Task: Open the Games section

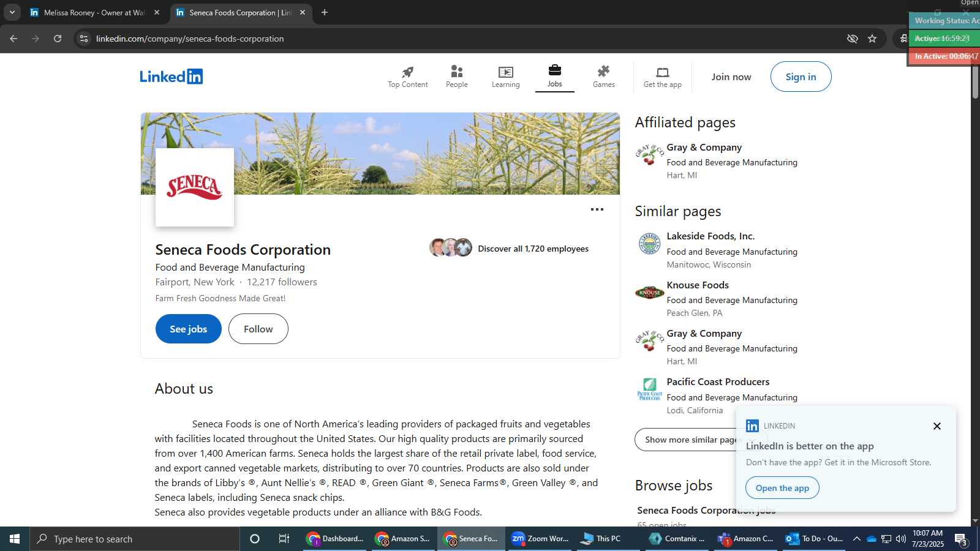Action: click(x=603, y=77)
